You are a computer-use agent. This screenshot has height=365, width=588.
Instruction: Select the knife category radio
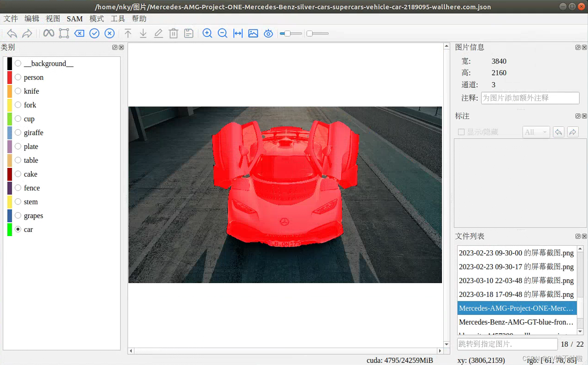pyautogui.click(x=18, y=91)
